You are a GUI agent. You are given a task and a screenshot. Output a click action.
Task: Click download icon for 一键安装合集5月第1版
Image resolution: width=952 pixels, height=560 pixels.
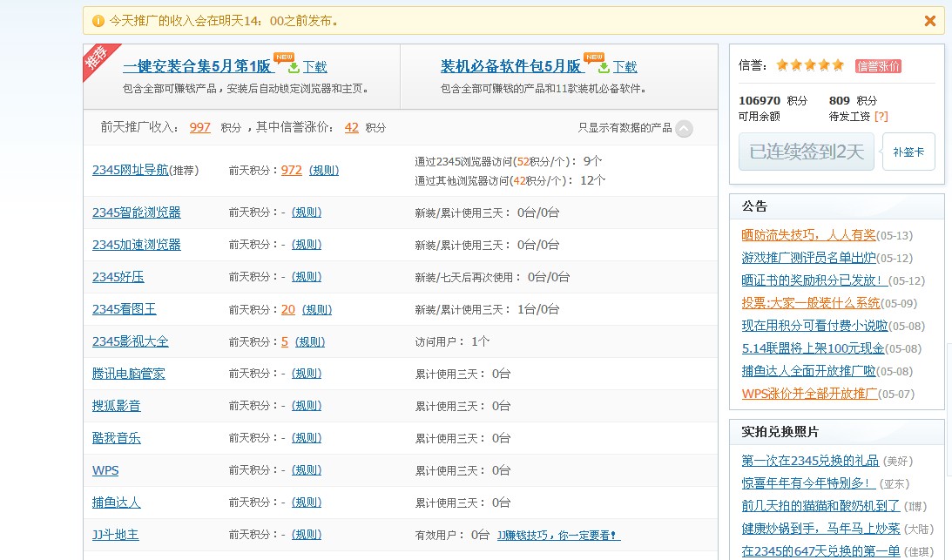294,67
